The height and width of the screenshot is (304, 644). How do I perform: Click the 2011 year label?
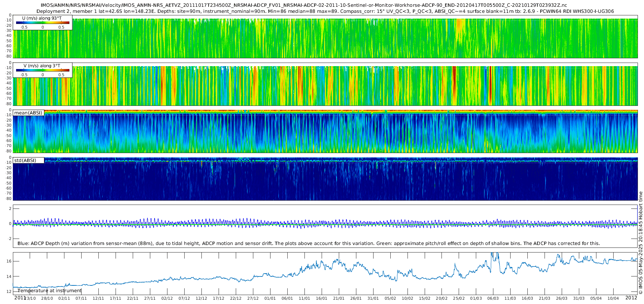(x=20, y=298)
